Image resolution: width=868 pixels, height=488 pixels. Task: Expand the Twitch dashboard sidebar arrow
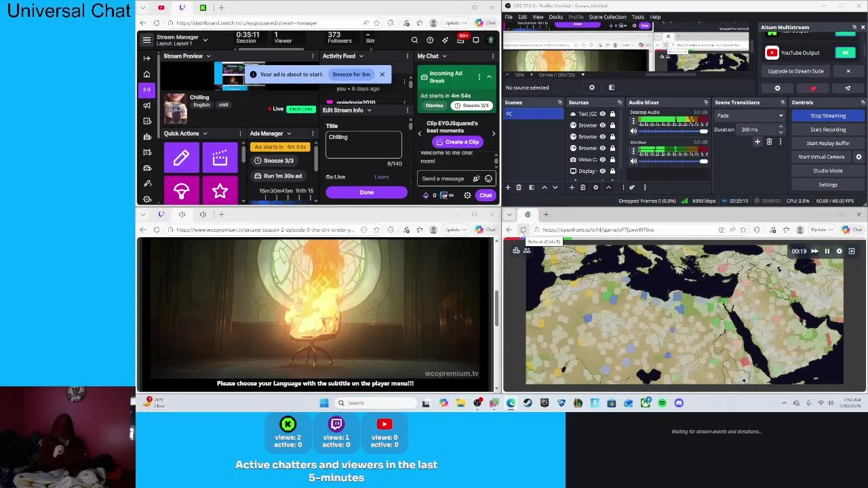[x=146, y=58]
